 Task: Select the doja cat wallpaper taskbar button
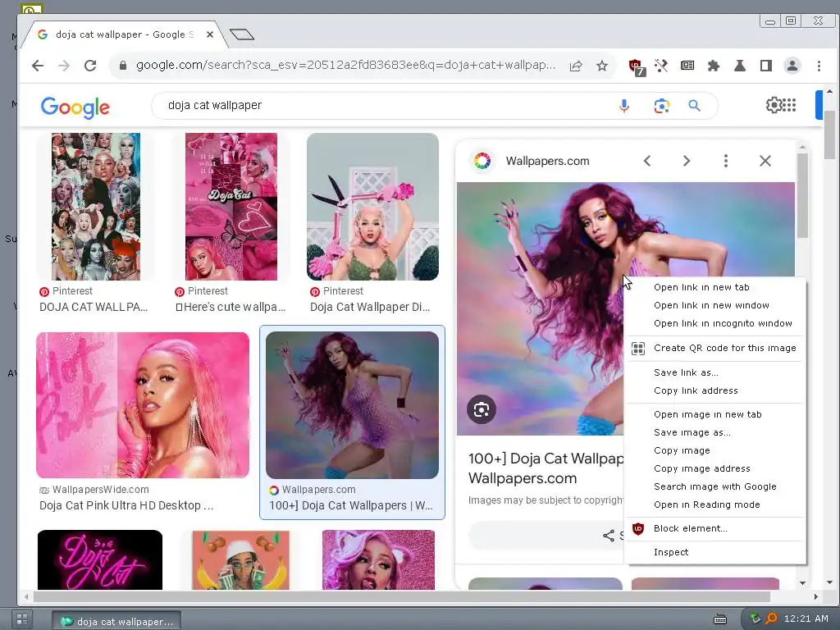(116, 621)
